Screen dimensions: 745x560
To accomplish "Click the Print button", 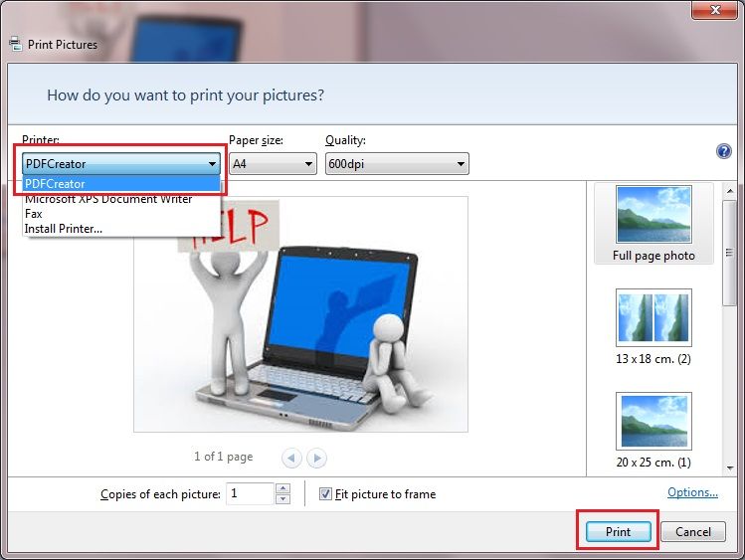I will (618, 532).
